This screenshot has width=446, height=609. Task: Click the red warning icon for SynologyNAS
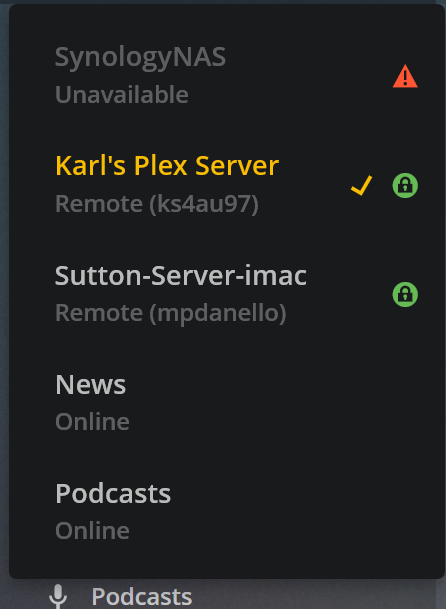405,76
